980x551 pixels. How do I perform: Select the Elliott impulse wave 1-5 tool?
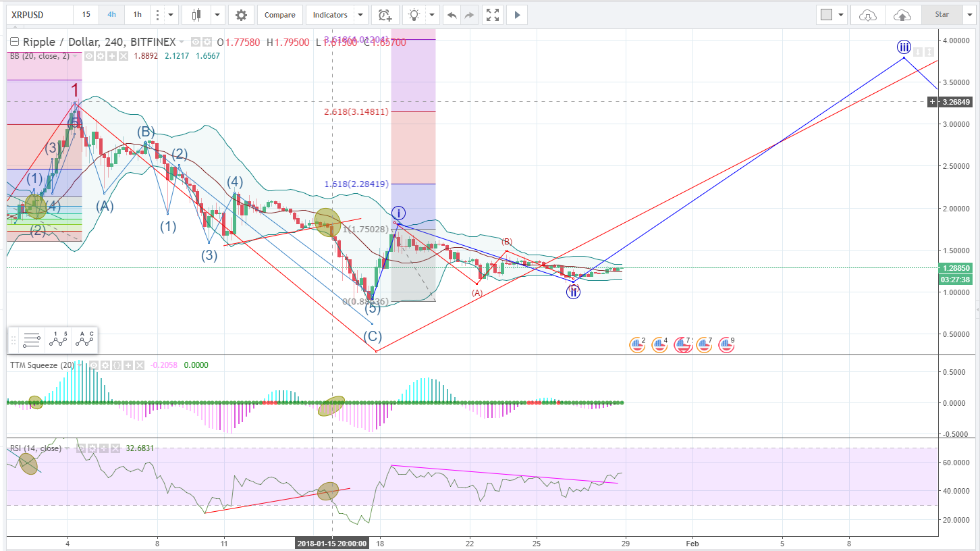coord(59,340)
